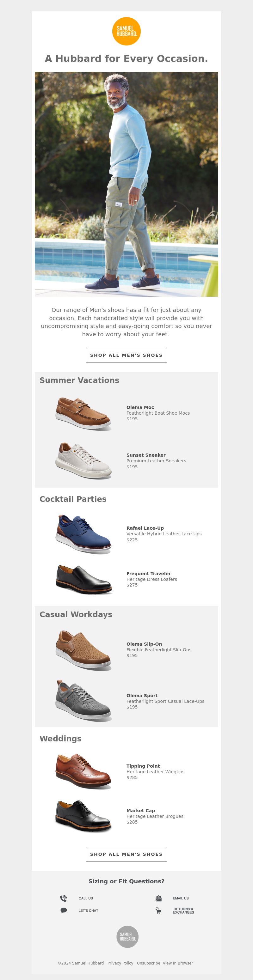Open View In Browser link
The height and width of the screenshot is (980, 253).
coord(178,963)
